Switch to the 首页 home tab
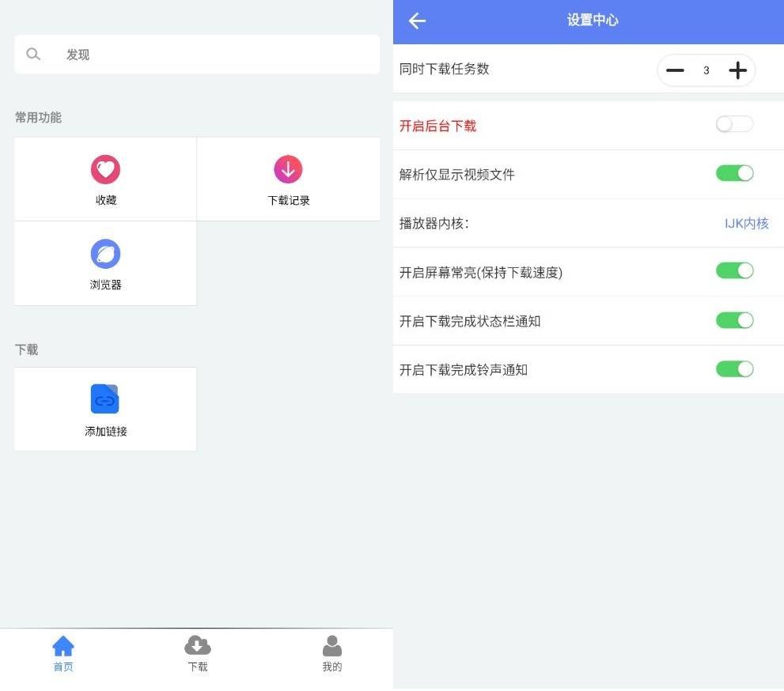This screenshot has height=691, width=784. click(x=63, y=654)
